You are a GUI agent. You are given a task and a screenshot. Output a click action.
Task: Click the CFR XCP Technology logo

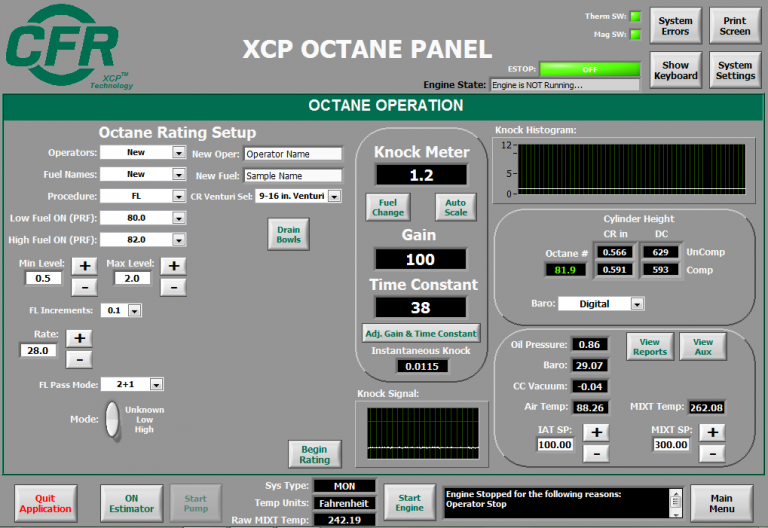click(x=69, y=47)
